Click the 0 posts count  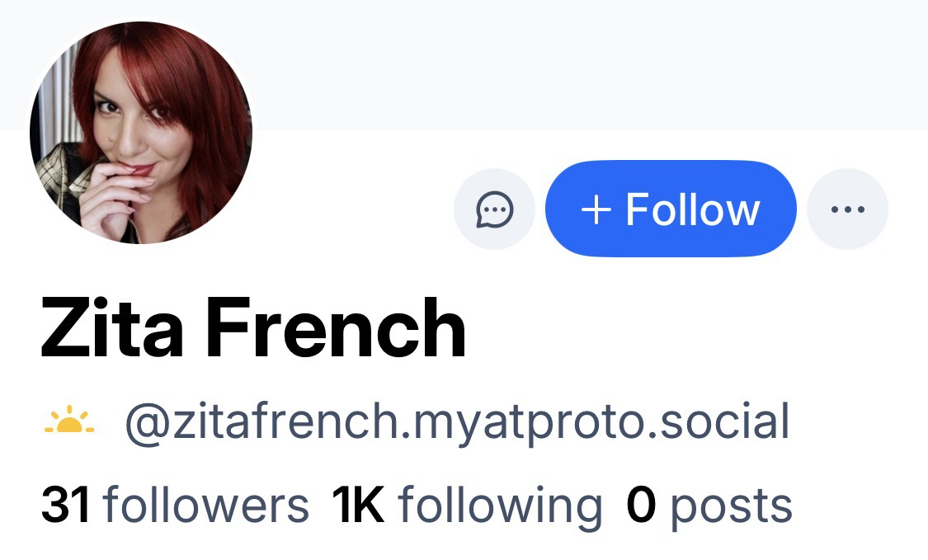pyautogui.click(x=709, y=505)
